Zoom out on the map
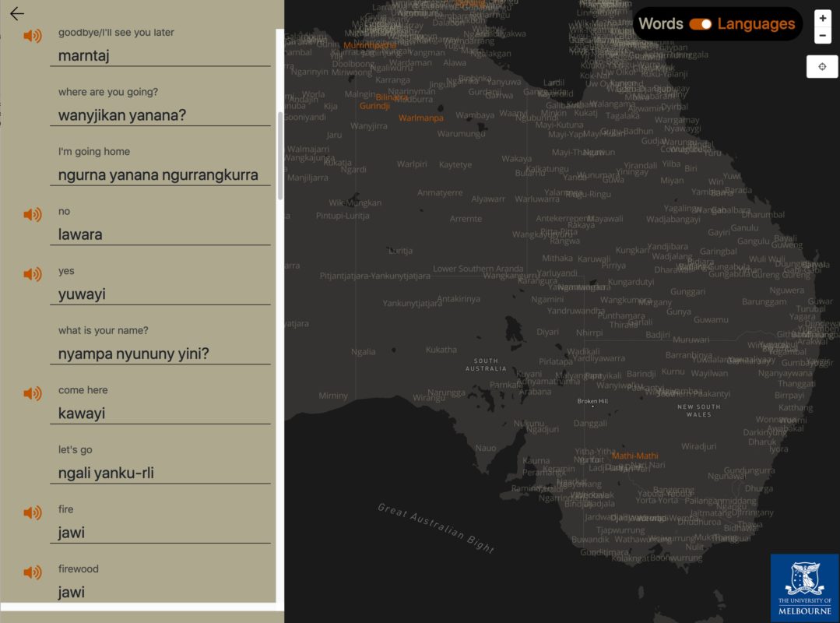The height and width of the screenshot is (623, 840). [823, 35]
